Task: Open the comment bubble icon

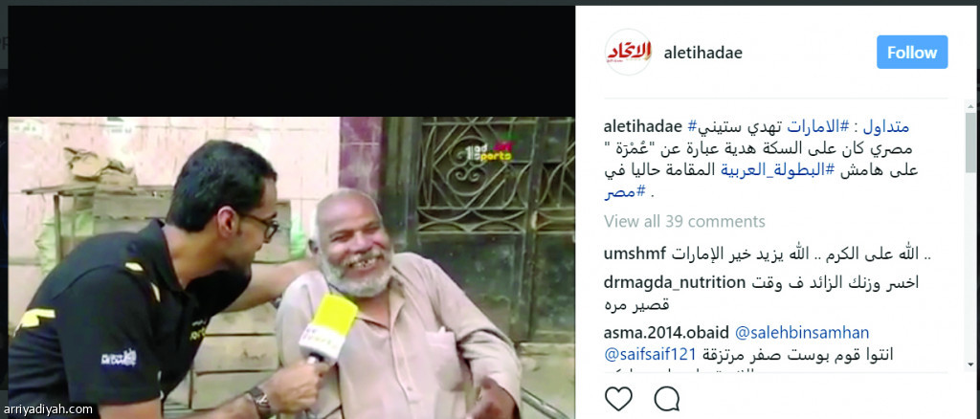Action: pyautogui.click(x=667, y=398)
